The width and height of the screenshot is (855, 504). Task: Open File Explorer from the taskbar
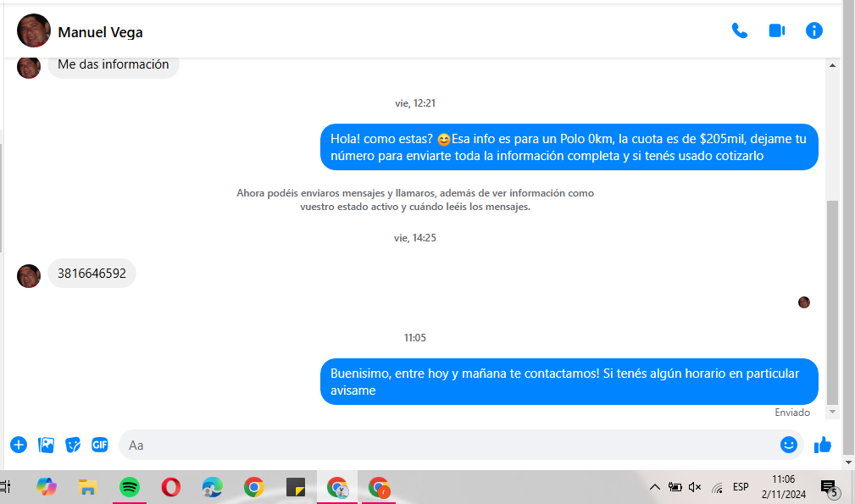click(87, 486)
